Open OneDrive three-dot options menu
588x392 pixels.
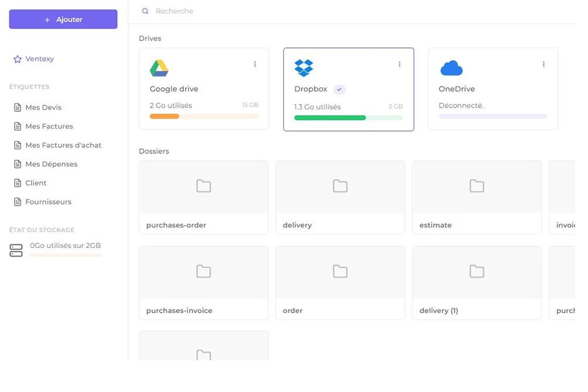(x=543, y=64)
